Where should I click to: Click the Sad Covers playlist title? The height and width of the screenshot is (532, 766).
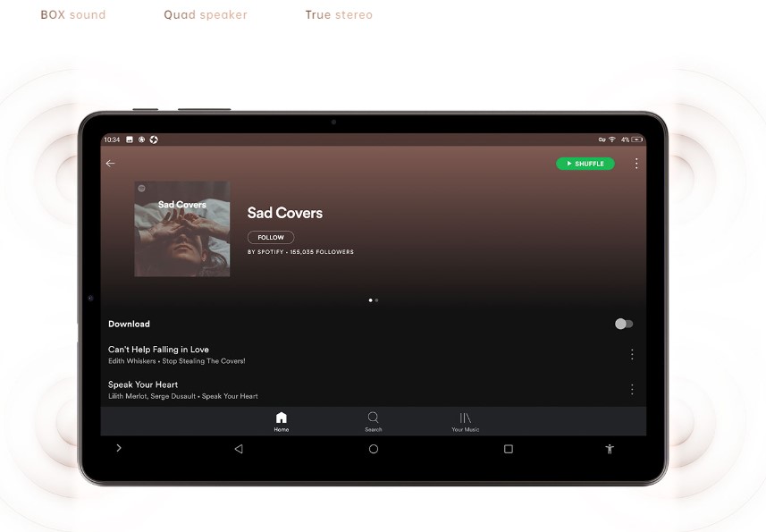[285, 213]
